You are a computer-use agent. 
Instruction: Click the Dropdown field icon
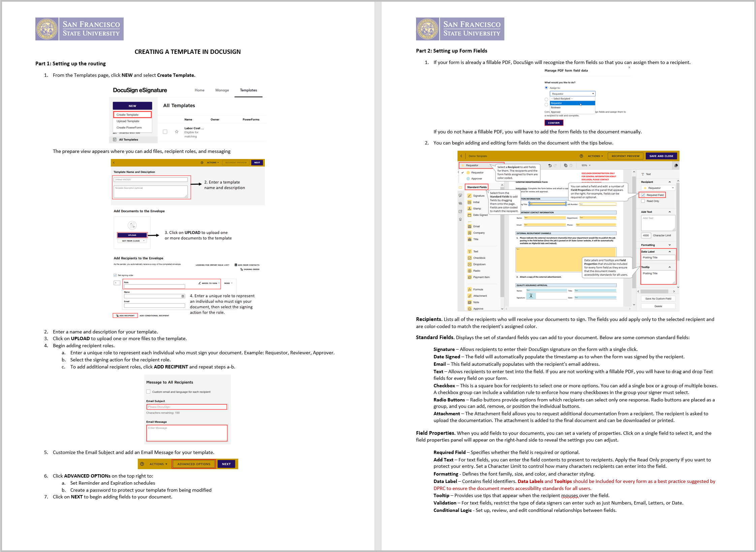[470, 265]
